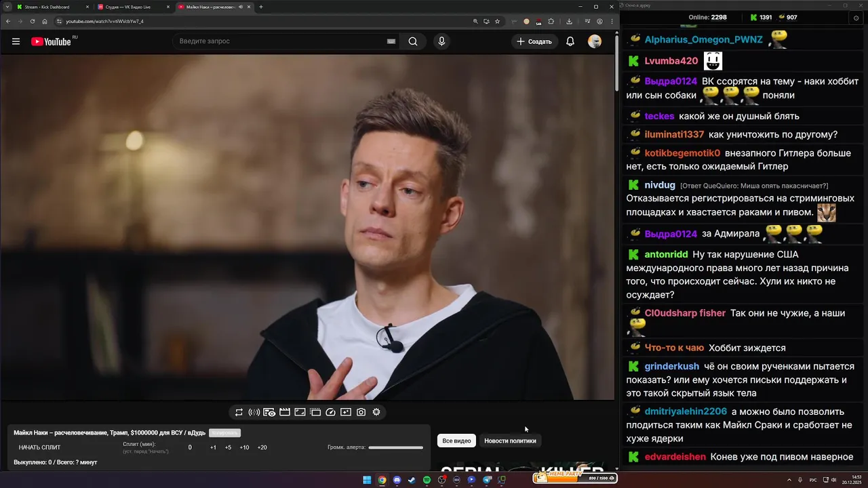Click the clapperboard icon in the player toolbar
Image resolution: width=868 pixels, height=488 pixels.
(285, 412)
